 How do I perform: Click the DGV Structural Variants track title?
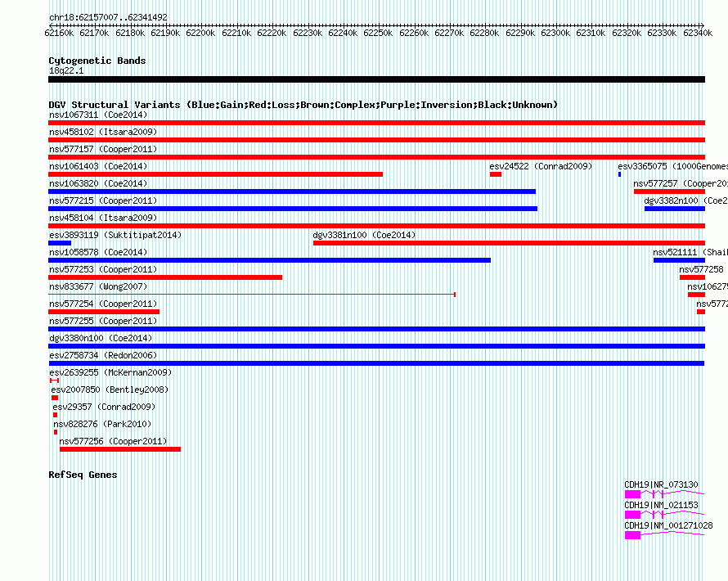[x=303, y=105]
